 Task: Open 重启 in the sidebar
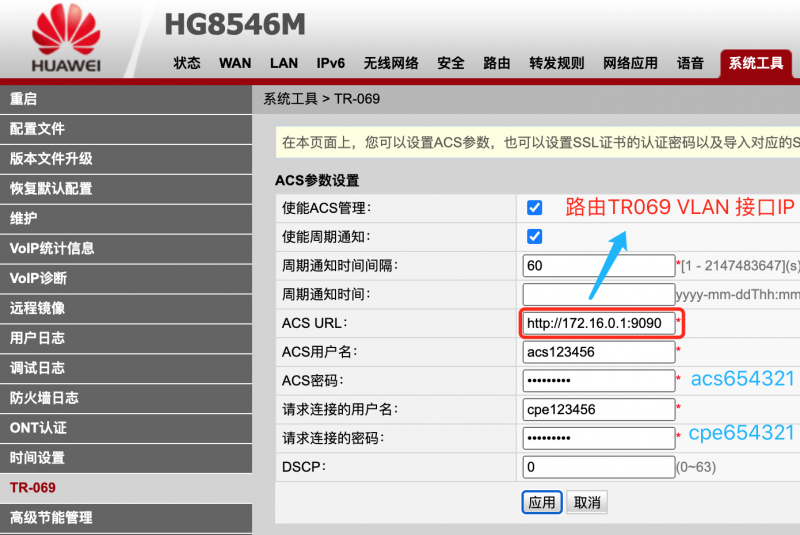(x=126, y=99)
